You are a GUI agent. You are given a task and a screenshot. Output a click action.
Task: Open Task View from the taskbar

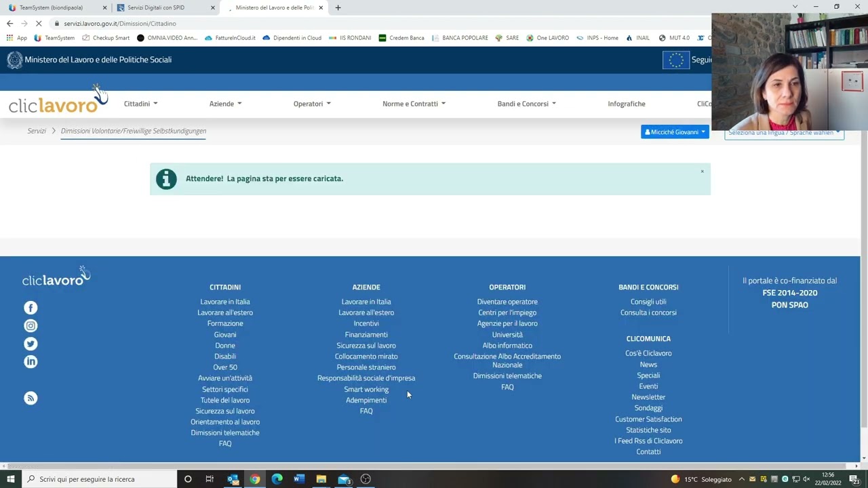210,479
